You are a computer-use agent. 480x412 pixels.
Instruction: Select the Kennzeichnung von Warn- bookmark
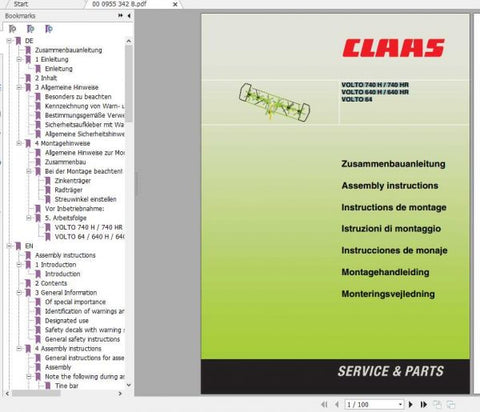pos(85,106)
